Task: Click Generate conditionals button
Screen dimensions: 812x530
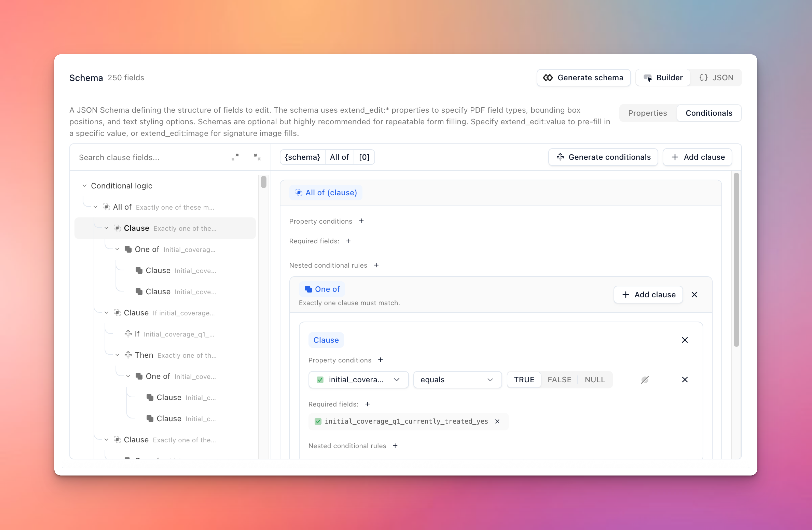Action: (x=603, y=157)
